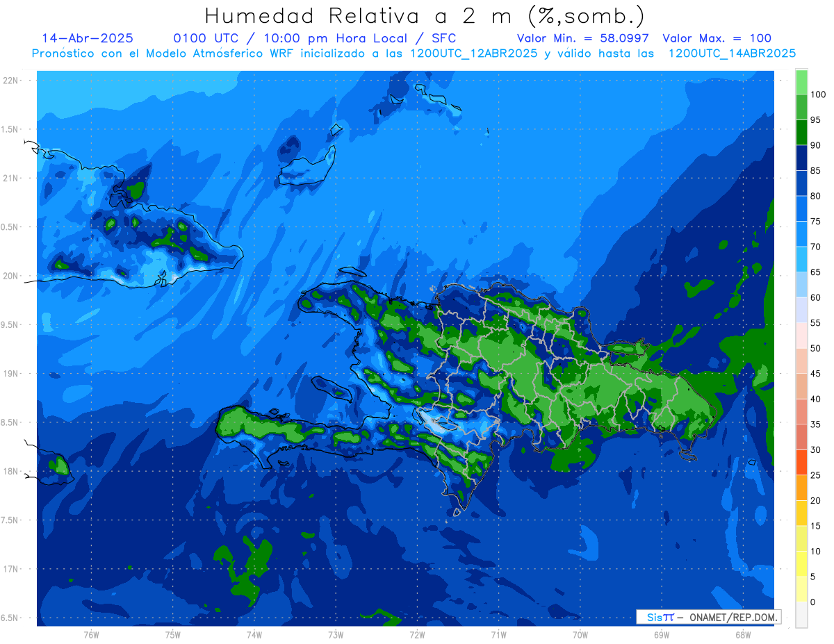834x644 pixels.
Task: Click the '7.5N' latitude label
Action: [10, 520]
